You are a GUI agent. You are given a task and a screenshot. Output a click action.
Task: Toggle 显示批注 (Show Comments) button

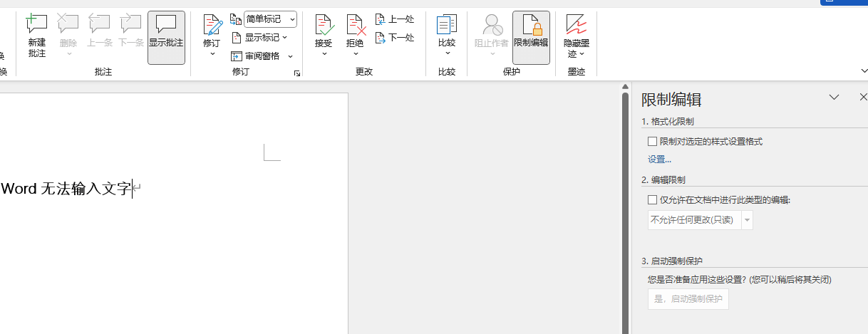(166, 37)
